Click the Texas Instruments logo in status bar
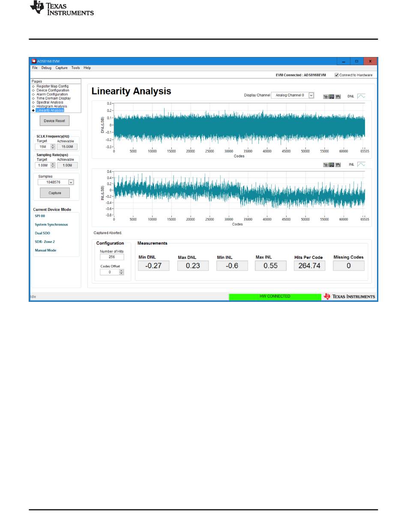The height and width of the screenshot is (532, 407). (349, 297)
